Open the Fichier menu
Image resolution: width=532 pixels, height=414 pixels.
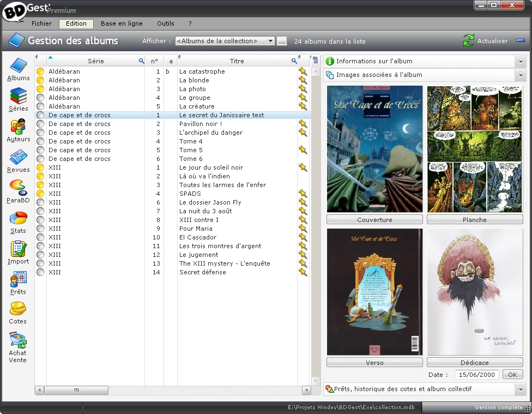click(x=42, y=23)
